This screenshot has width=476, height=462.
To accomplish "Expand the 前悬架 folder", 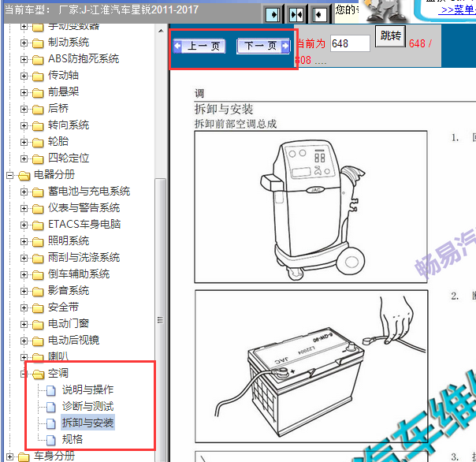I will [24, 92].
